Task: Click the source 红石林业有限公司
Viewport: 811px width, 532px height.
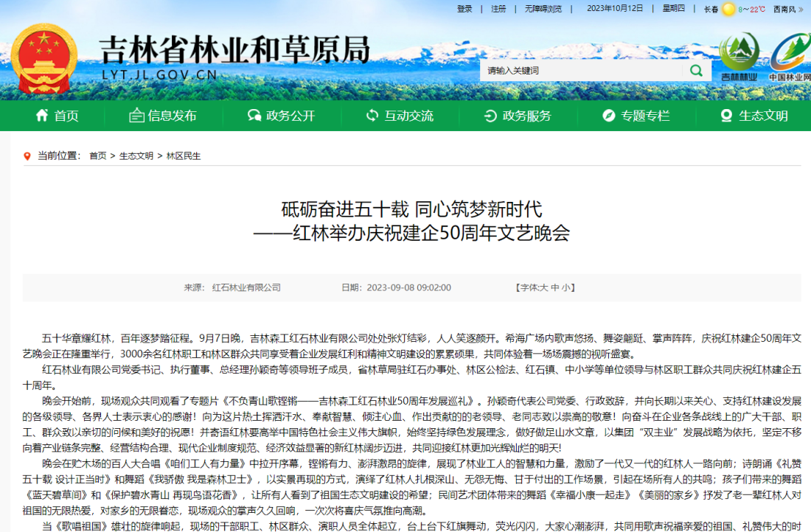Action: [x=246, y=287]
